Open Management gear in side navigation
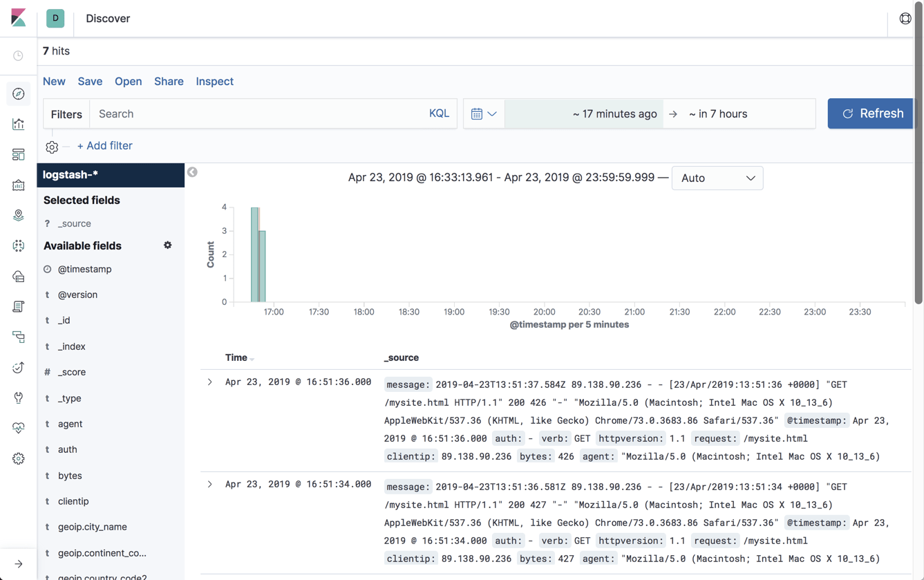This screenshot has width=924, height=580. [x=19, y=459]
